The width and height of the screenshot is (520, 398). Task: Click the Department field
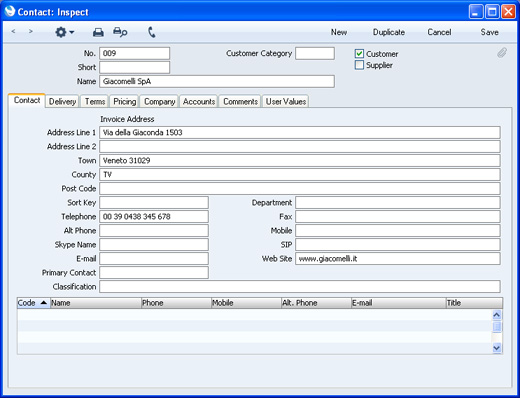coord(398,202)
